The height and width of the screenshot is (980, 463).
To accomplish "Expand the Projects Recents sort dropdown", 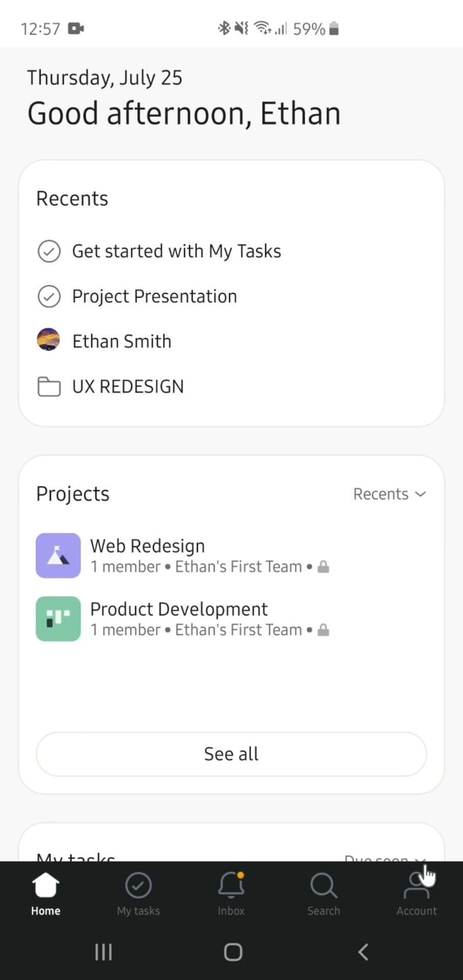I will (x=390, y=494).
